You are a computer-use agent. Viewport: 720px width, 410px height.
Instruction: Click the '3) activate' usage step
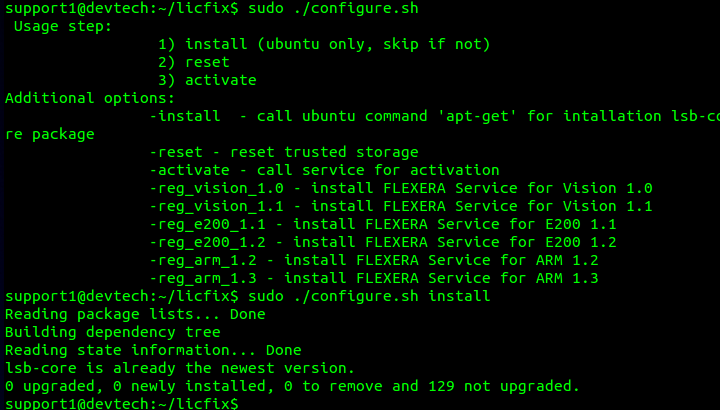(x=207, y=80)
